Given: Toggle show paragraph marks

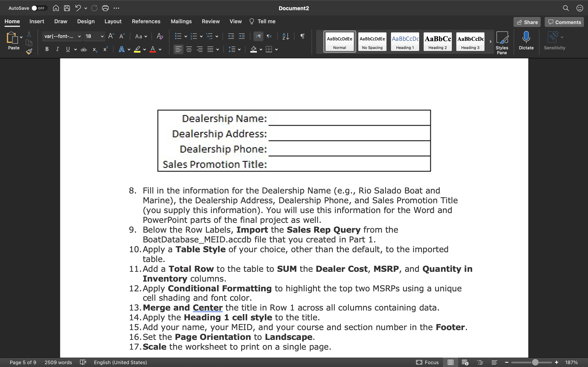Looking at the screenshot, I should tap(302, 36).
